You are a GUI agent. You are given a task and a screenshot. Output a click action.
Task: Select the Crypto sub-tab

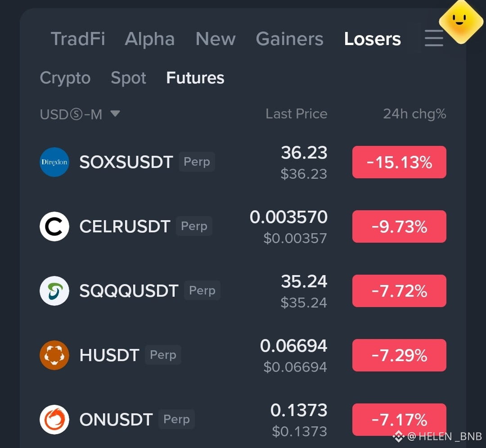65,78
